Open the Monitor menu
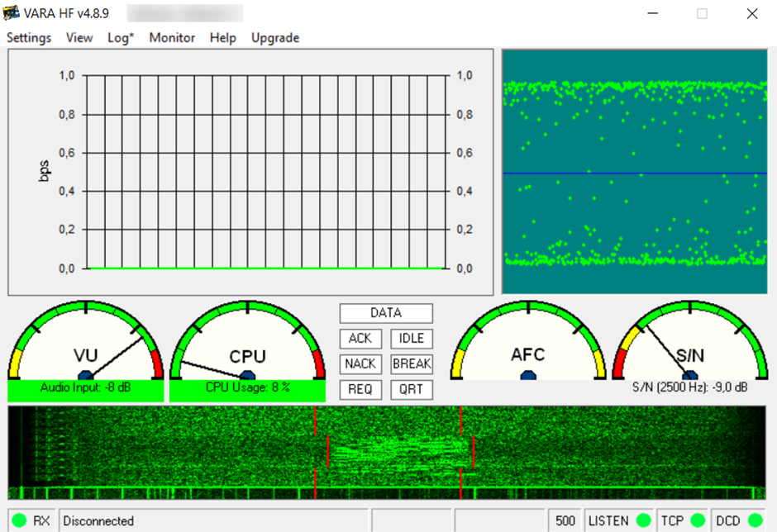The width and height of the screenshot is (777, 532). pyautogui.click(x=171, y=38)
